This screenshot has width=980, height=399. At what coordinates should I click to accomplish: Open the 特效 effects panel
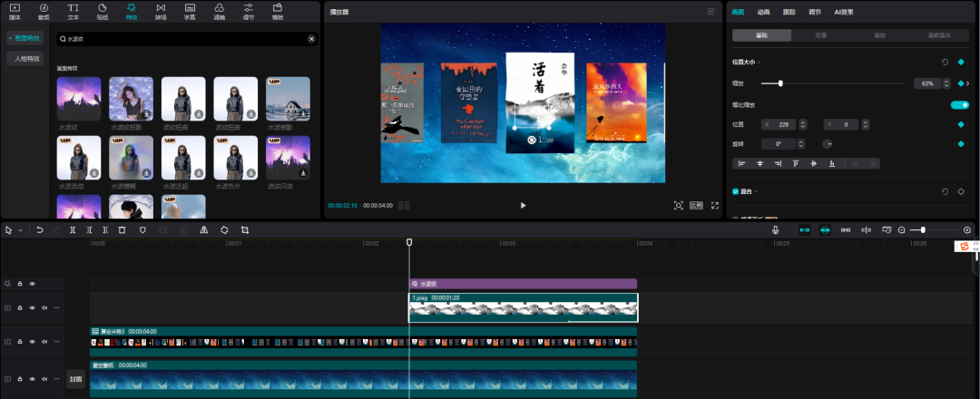coord(132,11)
